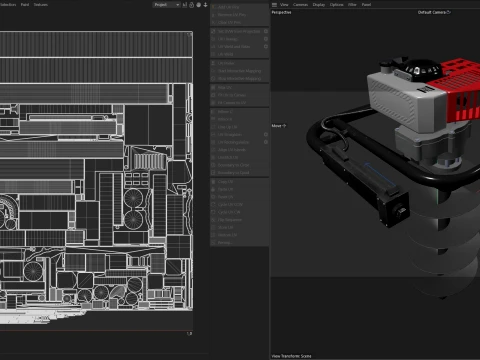Click the View Transform: Scene status text
The width and height of the screenshot is (480, 360).
tap(291, 356)
